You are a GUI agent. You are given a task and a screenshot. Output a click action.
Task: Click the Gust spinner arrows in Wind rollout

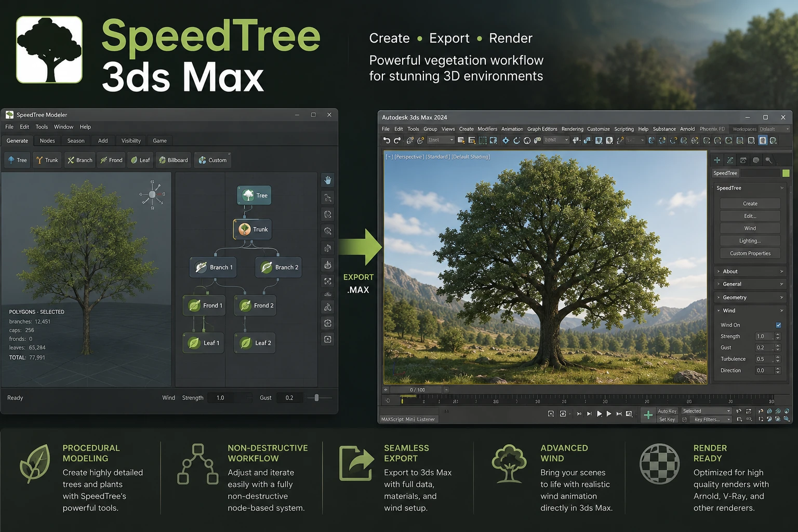coord(778,348)
